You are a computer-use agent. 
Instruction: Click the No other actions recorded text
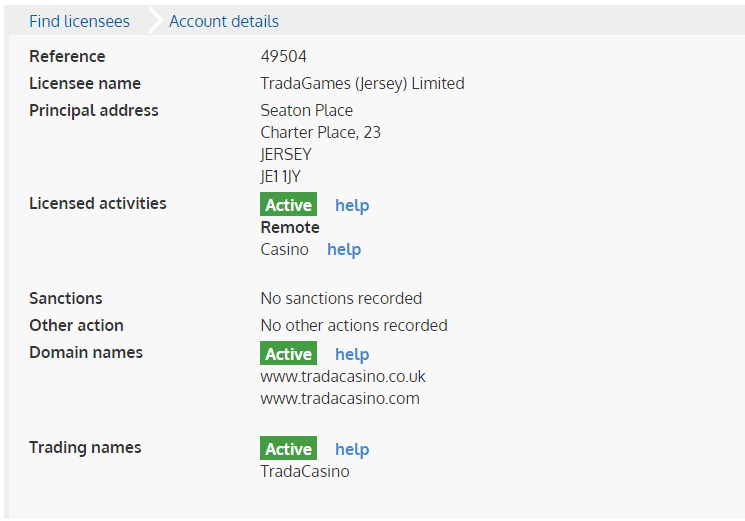click(354, 325)
